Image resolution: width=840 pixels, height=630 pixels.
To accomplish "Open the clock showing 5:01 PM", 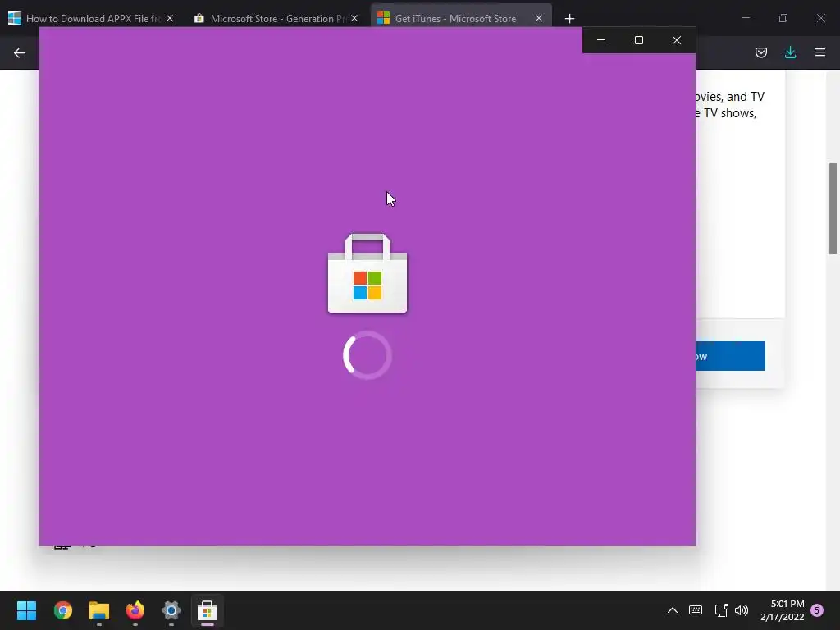I will point(782,610).
